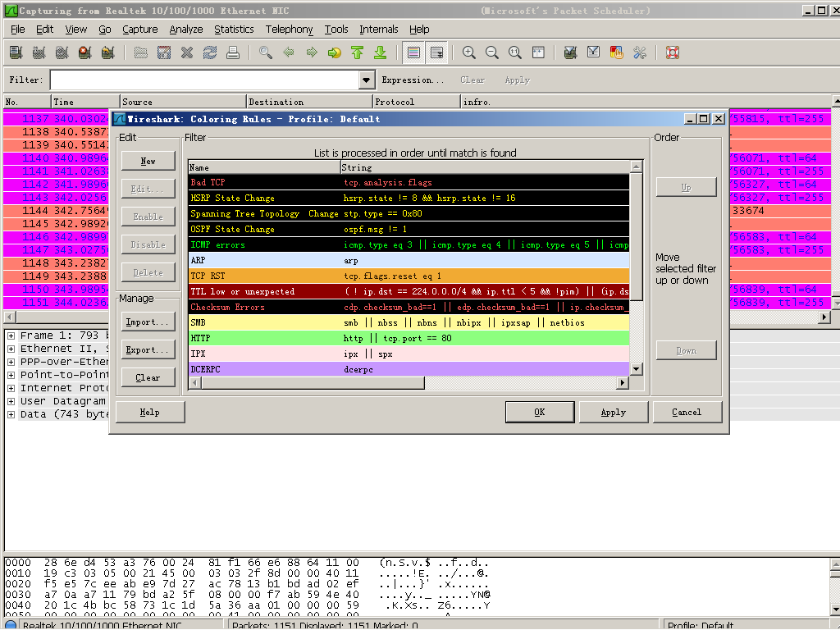
Task: Find a packet magnifier icon
Action: pos(266,52)
